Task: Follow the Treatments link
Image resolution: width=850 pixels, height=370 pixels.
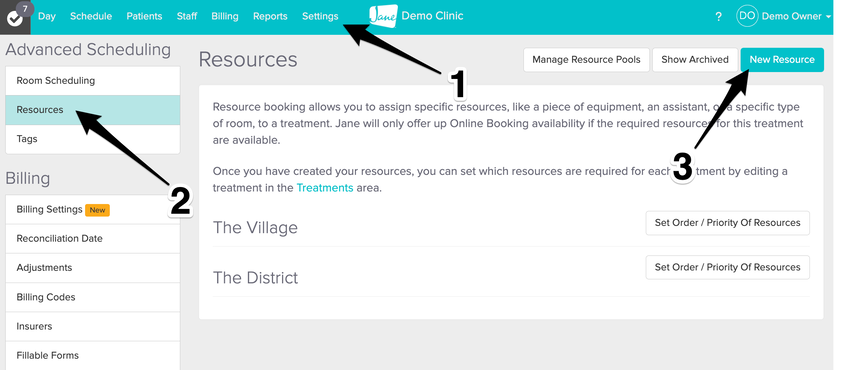Action: click(325, 188)
